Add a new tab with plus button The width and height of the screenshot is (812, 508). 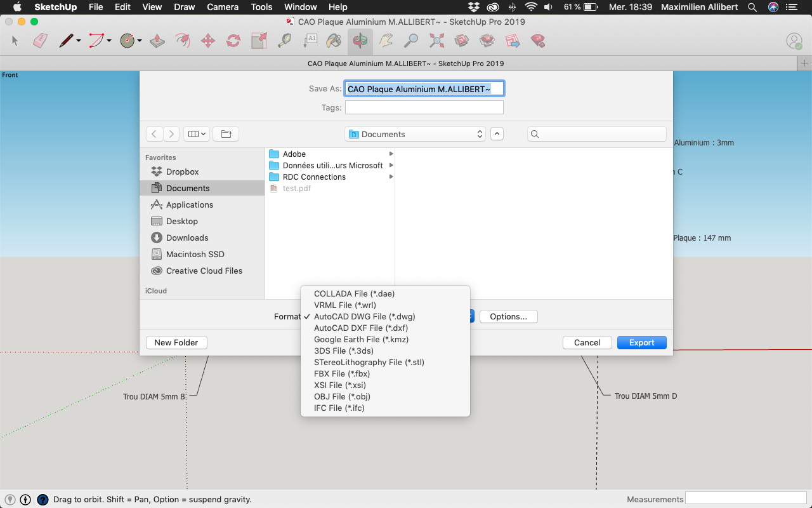(804, 63)
